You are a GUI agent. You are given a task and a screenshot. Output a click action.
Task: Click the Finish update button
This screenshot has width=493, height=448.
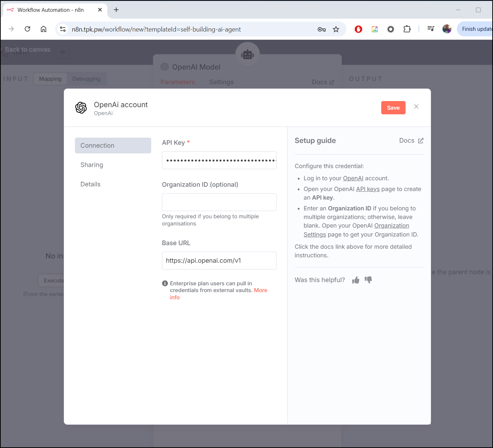[x=475, y=29]
